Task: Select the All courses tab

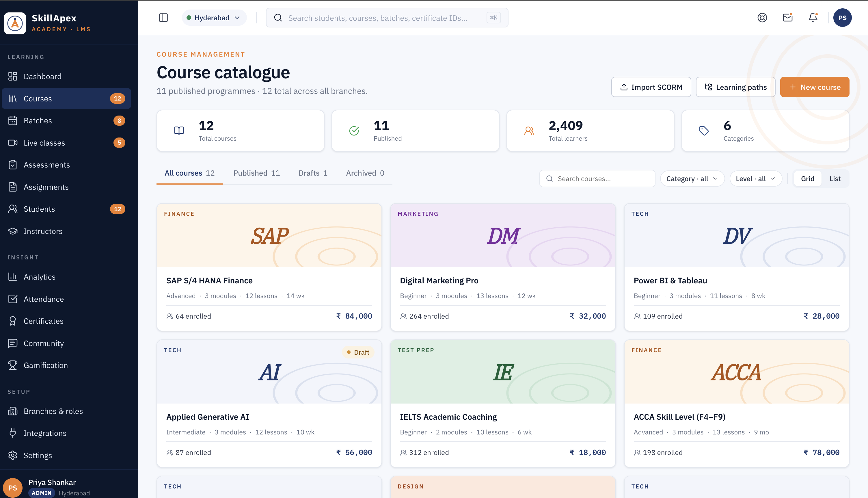Action: click(x=190, y=173)
